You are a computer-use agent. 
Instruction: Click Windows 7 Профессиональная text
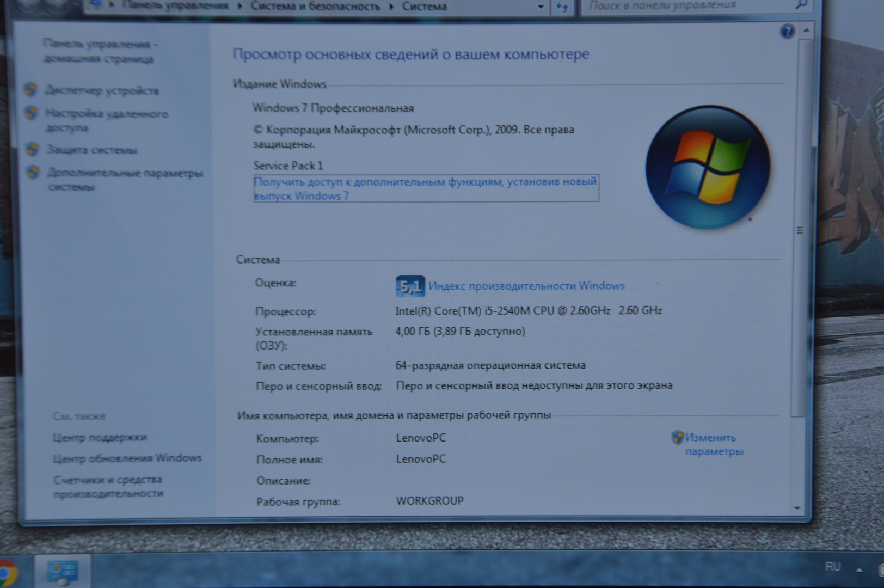[333, 108]
